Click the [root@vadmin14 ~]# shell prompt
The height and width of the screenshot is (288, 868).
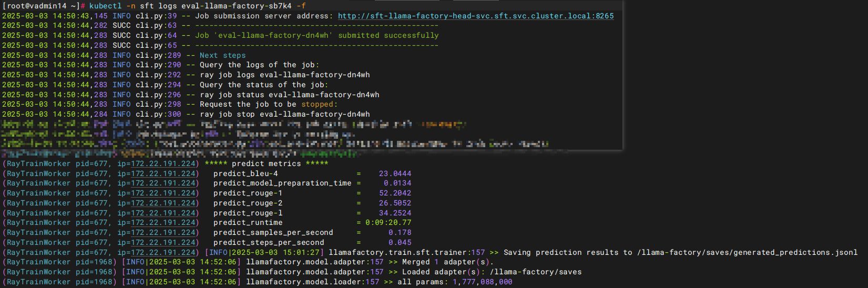(x=44, y=6)
